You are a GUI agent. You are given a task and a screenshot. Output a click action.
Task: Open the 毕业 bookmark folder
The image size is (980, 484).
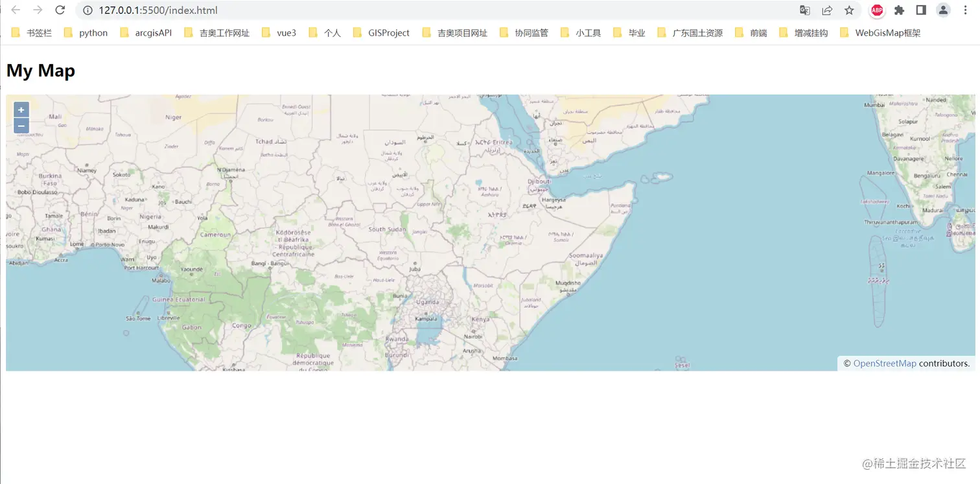click(x=629, y=33)
